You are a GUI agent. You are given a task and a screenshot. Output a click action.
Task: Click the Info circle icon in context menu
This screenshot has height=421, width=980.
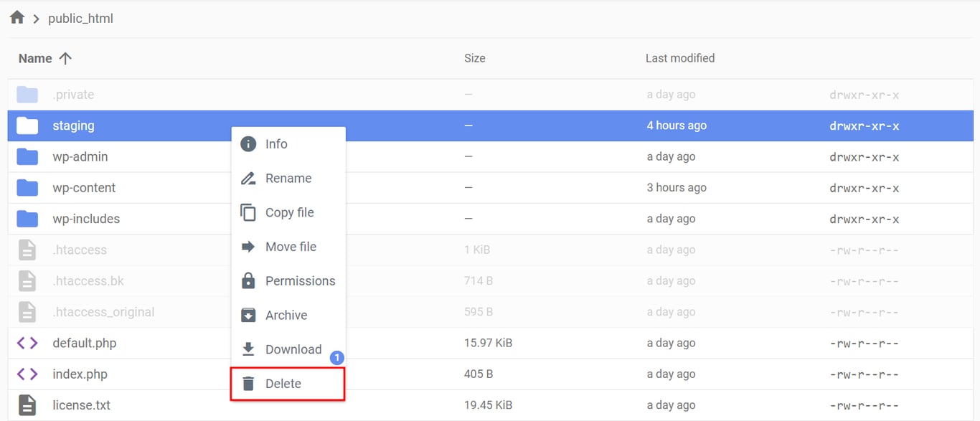[x=248, y=143]
